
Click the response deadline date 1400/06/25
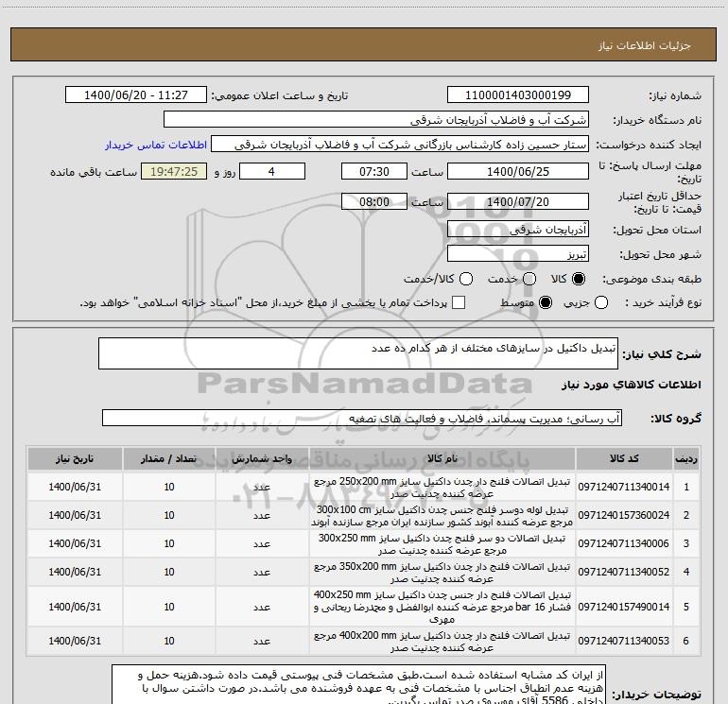[x=518, y=171]
